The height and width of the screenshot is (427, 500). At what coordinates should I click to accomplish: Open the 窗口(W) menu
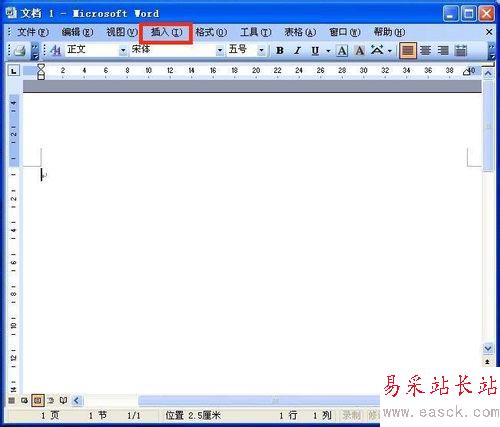tap(345, 32)
